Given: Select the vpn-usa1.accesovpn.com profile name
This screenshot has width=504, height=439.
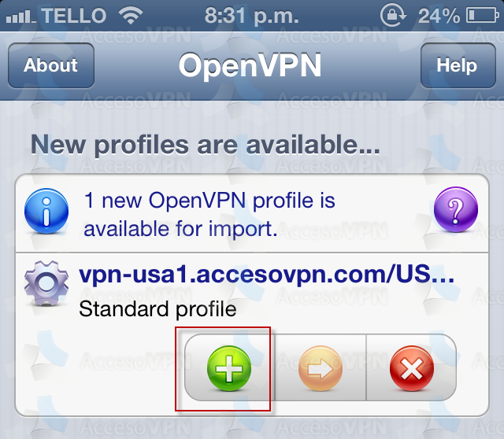Looking at the screenshot, I should (267, 275).
